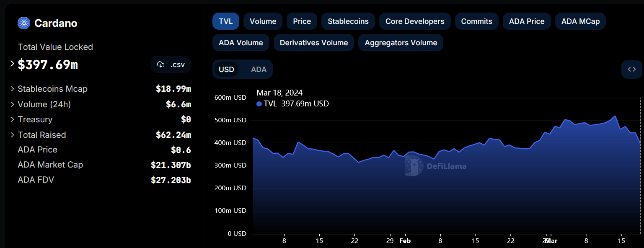644x248 pixels.
Task: Click the peak of the TVL chart
Action: pos(615,116)
